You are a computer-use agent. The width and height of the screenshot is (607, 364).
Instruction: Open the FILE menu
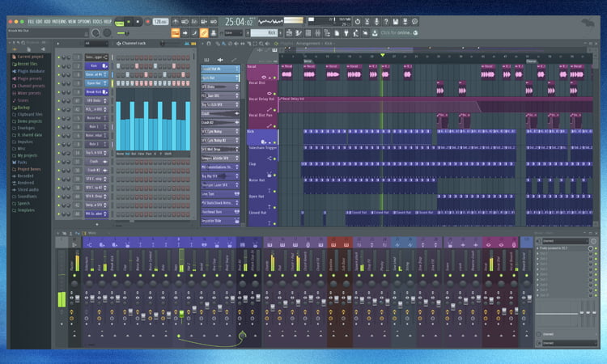(x=32, y=21)
